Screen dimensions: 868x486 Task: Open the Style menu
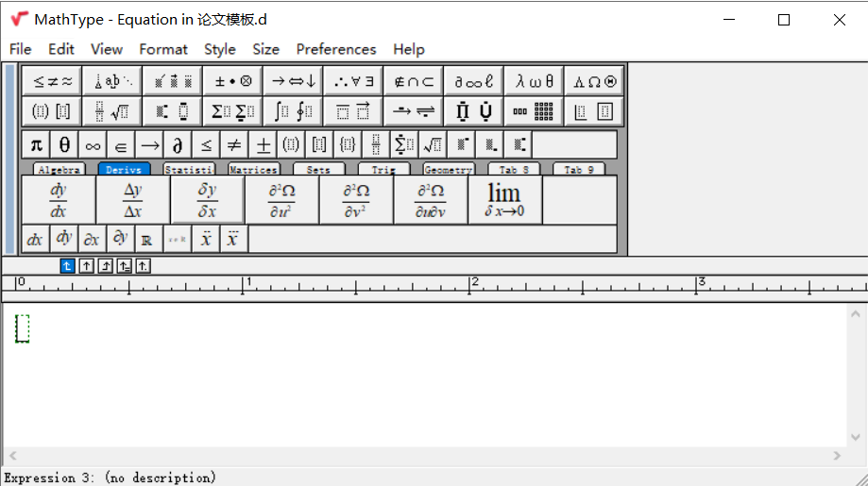[x=220, y=49]
